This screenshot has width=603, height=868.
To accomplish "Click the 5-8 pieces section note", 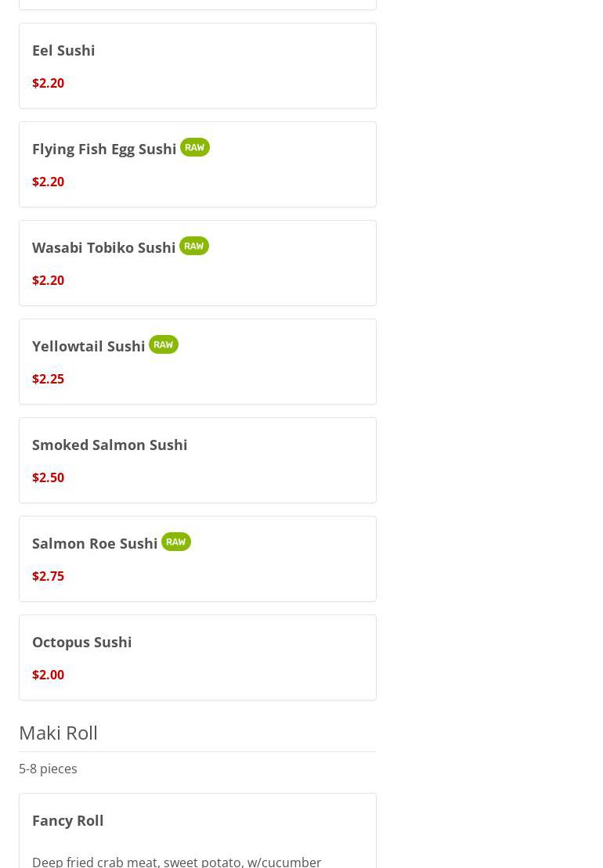I will pos(48,769).
